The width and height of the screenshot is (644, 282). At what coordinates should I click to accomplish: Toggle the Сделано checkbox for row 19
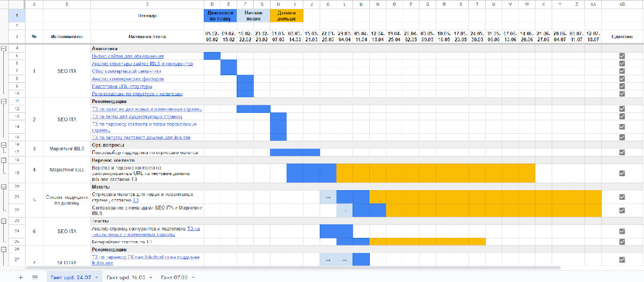[x=622, y=173]
